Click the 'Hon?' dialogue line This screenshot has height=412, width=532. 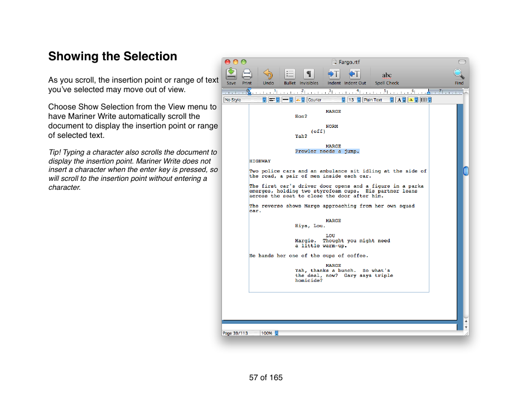click(301, 117)
